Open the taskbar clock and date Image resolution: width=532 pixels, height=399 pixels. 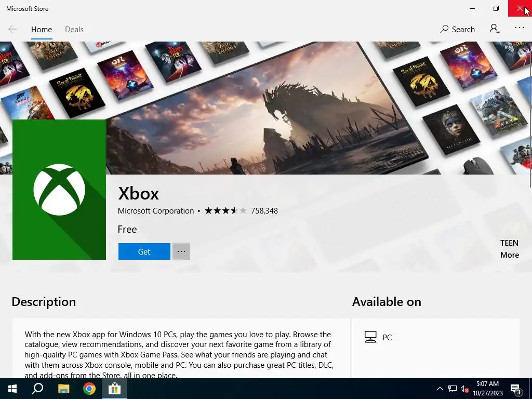click(x=487, y=389)
